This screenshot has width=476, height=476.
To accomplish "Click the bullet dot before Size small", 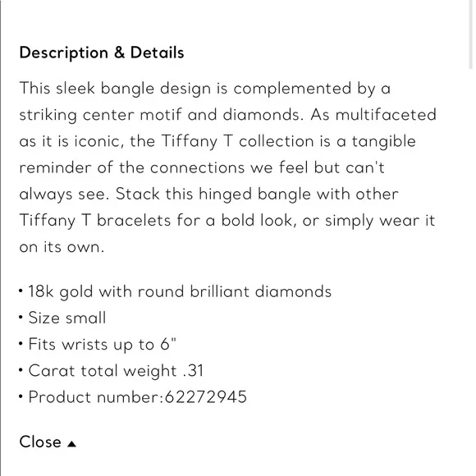I will coord(21,318).
